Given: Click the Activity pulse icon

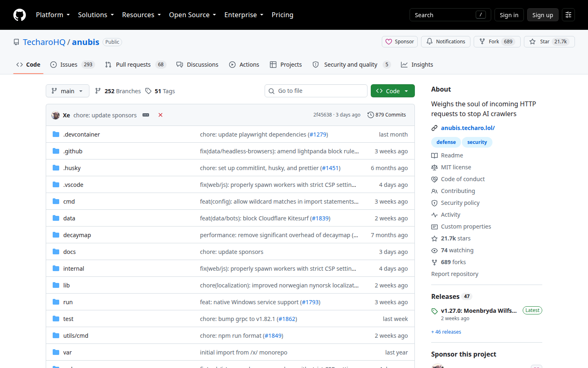Looking at the screenshot, I should pyautogui.click(x=434, y=215).
